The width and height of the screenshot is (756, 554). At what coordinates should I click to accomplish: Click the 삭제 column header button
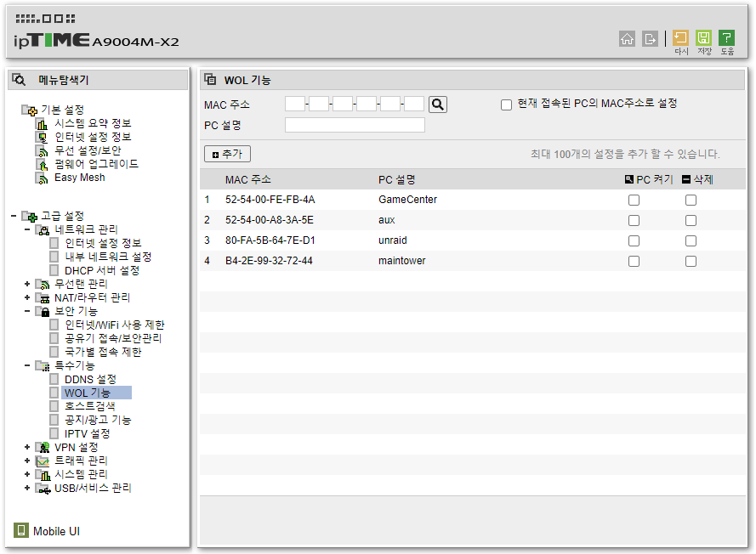(x=697, y=179)
